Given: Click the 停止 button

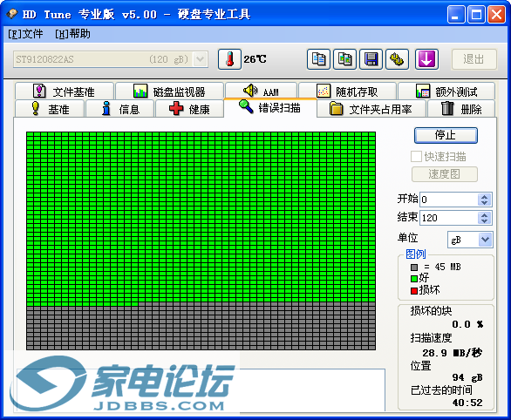Looking at the screenshot, I should [446, 135].
